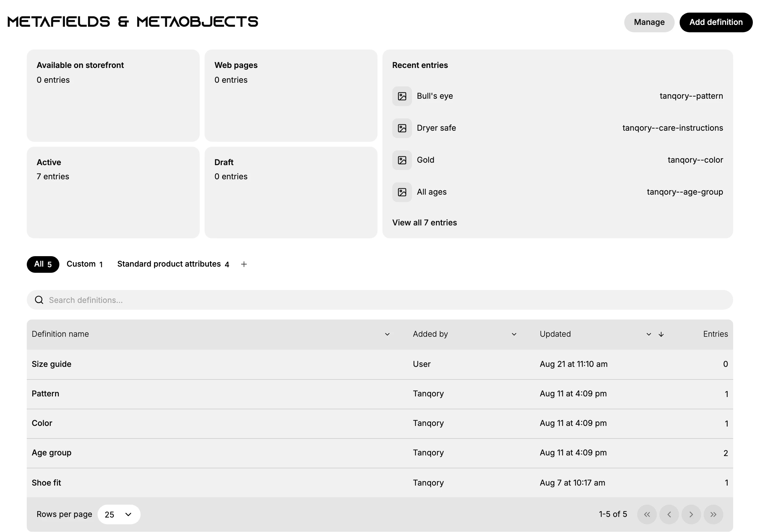
Task: Expand the Definition name column chevron
Action: coord(387,334)
